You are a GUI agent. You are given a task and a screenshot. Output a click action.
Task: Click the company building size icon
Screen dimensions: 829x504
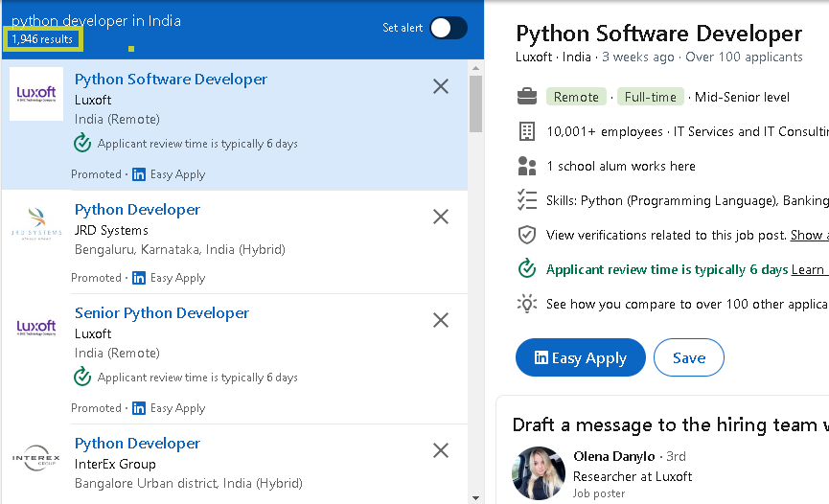pos(526,131)
